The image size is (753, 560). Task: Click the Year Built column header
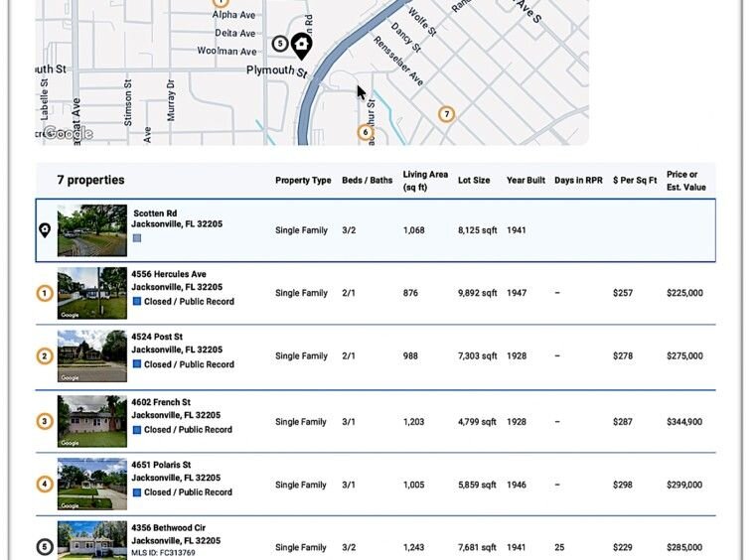pyautogui.click(x=526, y=181)
